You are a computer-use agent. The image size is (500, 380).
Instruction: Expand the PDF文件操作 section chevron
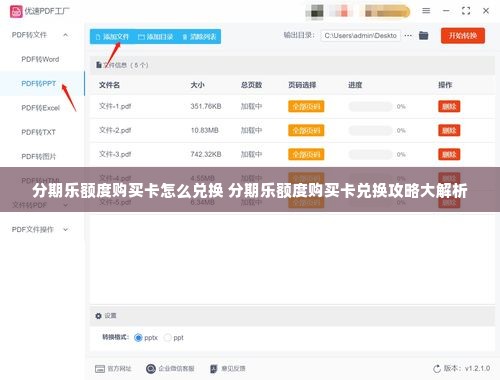[x=66, y=229]
